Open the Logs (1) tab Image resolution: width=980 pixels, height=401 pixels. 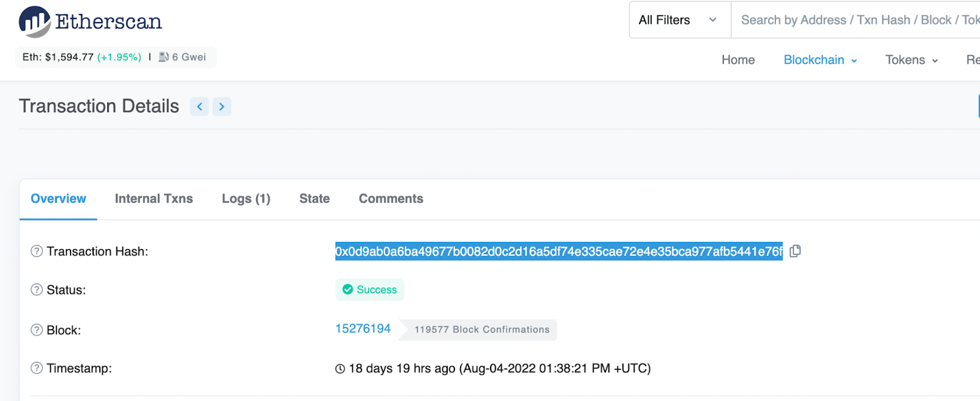[246, 198]
